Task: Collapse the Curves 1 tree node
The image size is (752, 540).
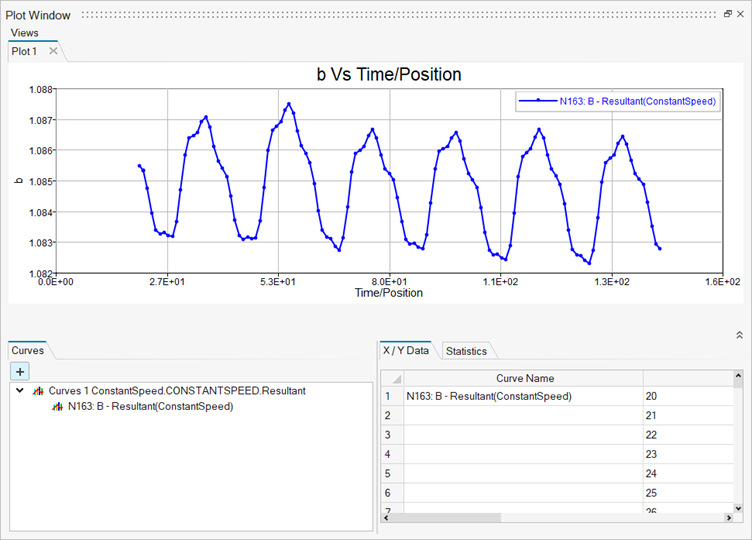Action: tap(21, 391)
